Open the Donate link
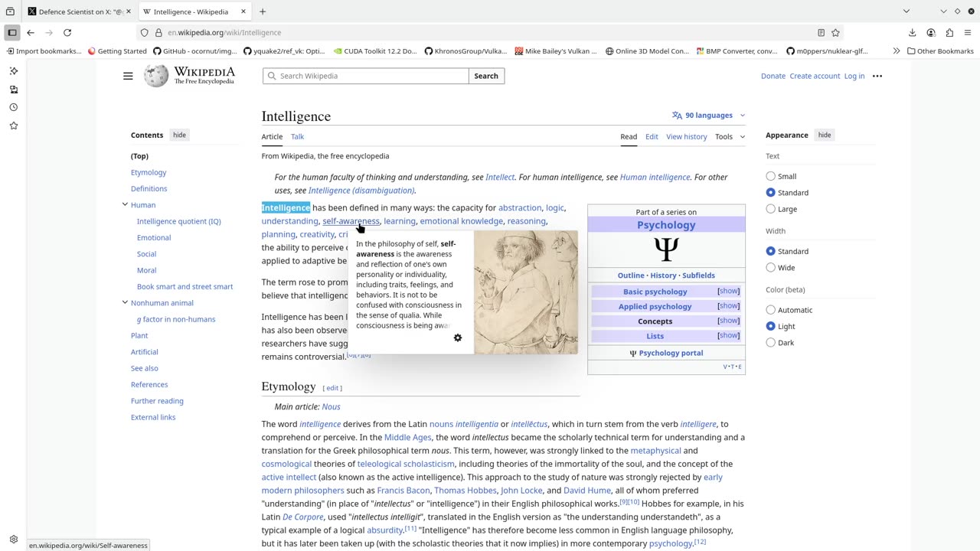 click(x=773, y=76)
